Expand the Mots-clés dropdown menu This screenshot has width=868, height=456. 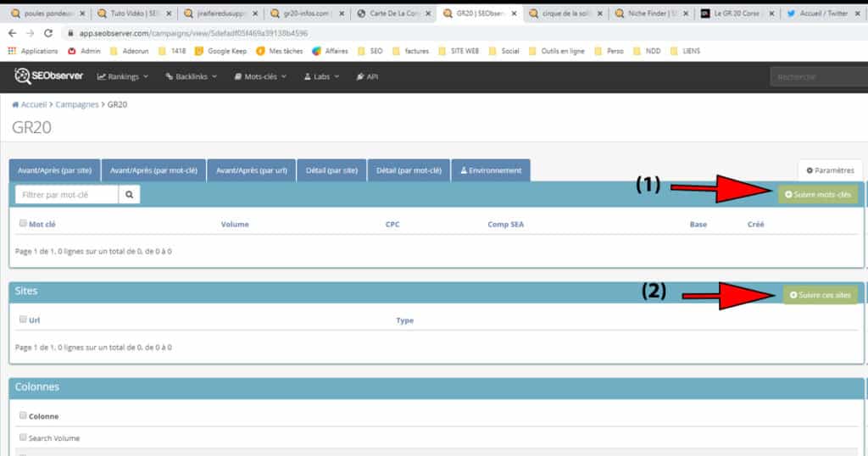(x=260, y=76)
